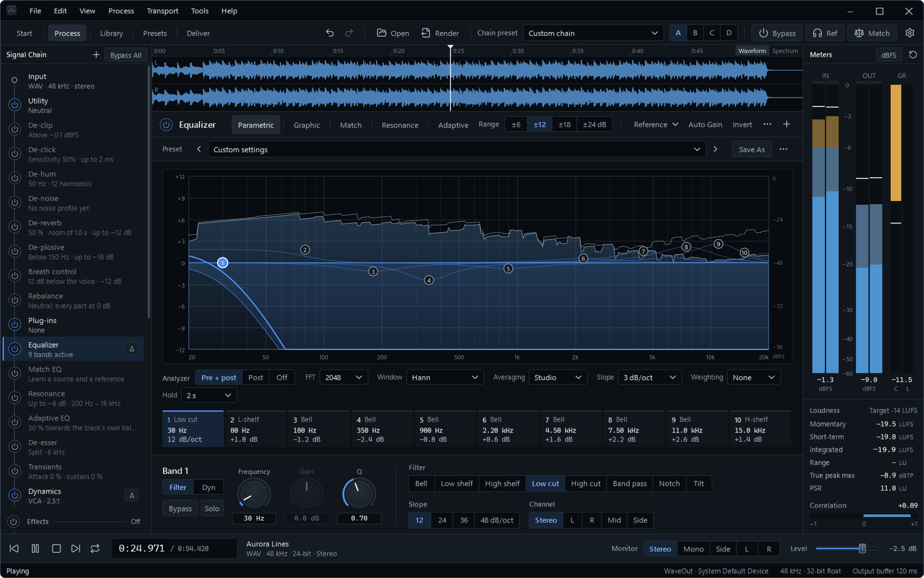
Task: Enable the De-noise module power
Action: coord(14,202)
